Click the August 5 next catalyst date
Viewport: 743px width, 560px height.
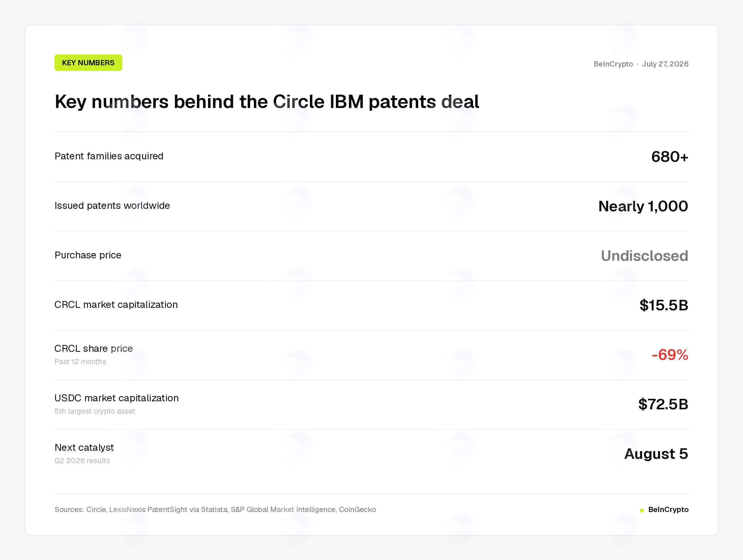656,454
